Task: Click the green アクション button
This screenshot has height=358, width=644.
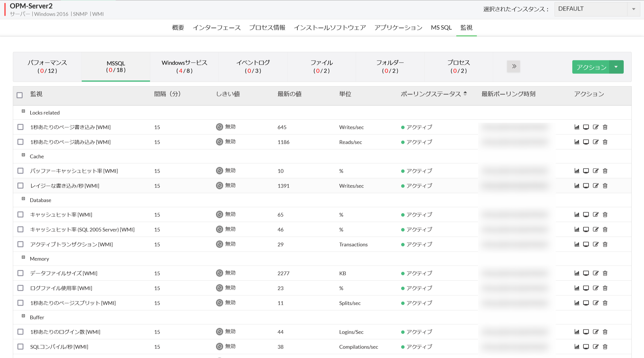Action: (x=591, y=67)
